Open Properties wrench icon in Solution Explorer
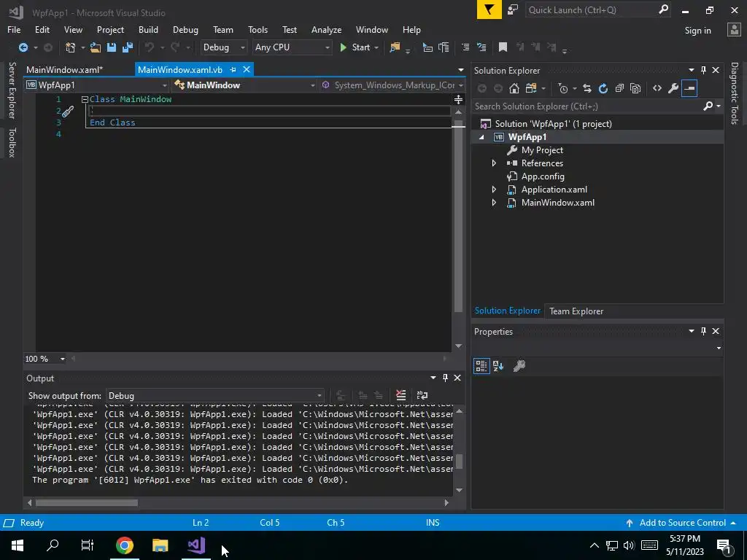 coord(673,88)
